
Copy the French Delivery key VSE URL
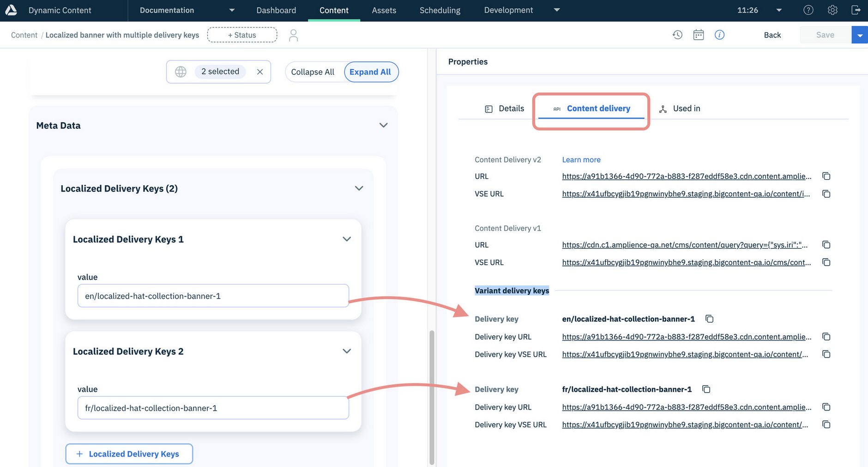pos(826,425)
